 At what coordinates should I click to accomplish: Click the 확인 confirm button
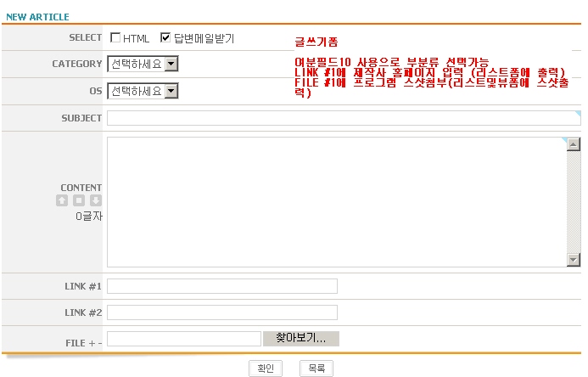coord(266,369)
